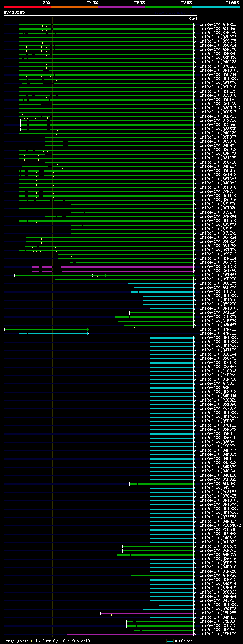Image resolution: width=243 pixels, height=644 pixels.
Task: Click the UniRef100_P40228 label
Action: [218, 62]
